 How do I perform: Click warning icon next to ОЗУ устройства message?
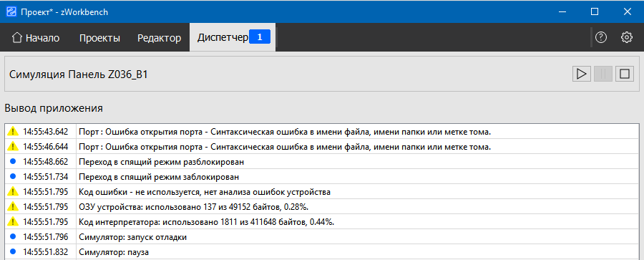tap(13, 206)
